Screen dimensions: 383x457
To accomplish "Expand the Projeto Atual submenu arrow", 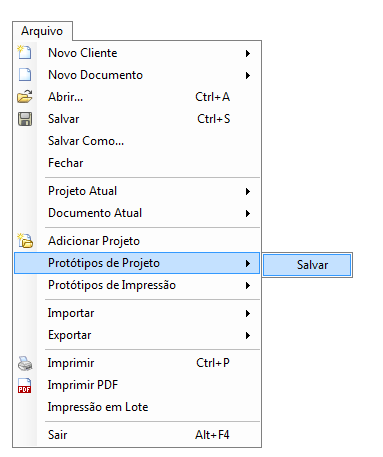I will (x=248, y=191).
